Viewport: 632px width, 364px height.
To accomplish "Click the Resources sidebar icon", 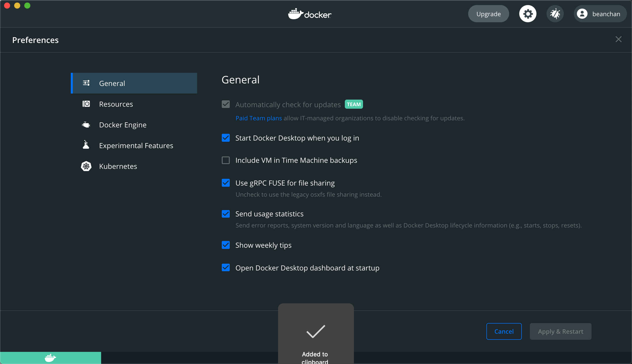I will (86, 104).
